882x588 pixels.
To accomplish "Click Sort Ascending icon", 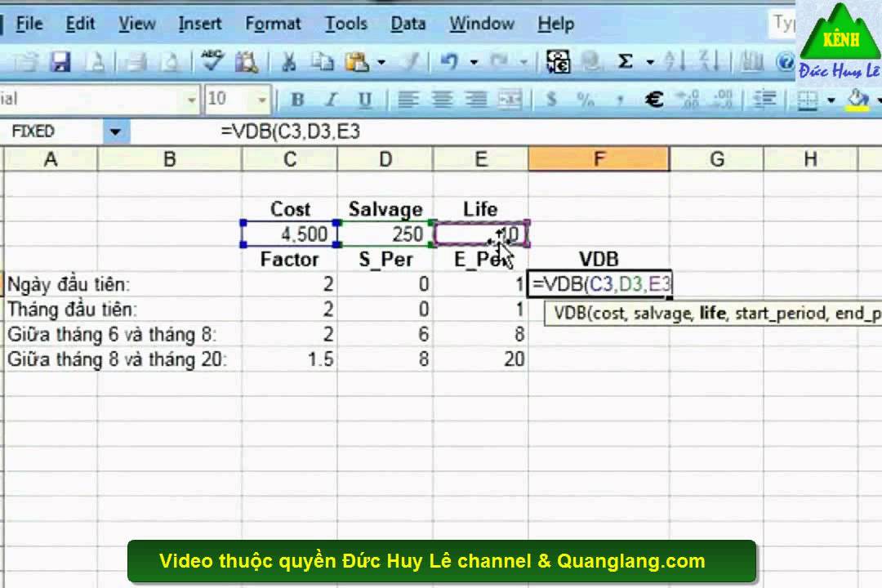I will point(674,60).
